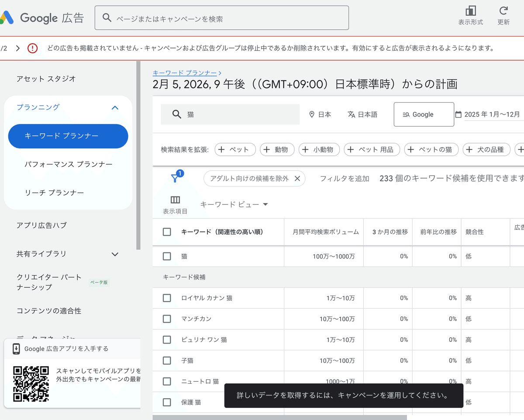
Task: Collapse the プランニング section
Action: tap(115, 107)
